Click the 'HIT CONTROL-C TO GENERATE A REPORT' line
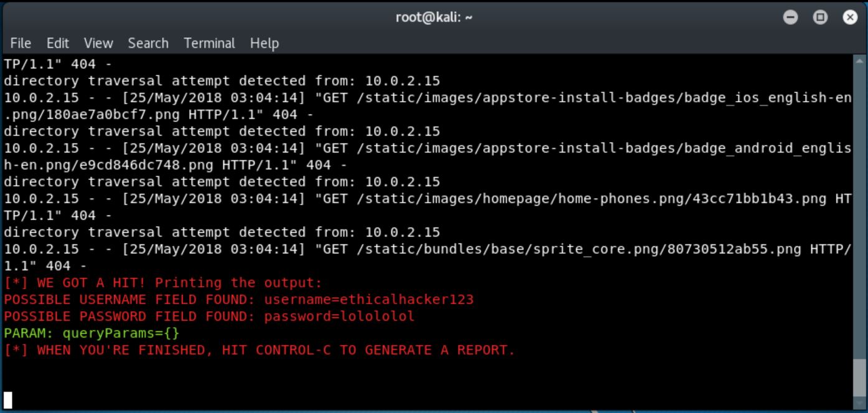This screenshot has height=413, width=868. tap(259, 350)
